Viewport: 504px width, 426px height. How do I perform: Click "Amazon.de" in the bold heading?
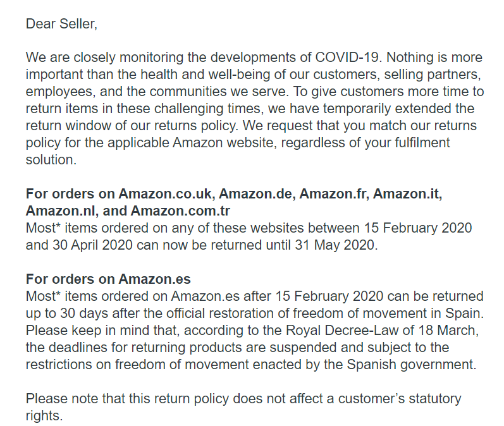click(x=256, y=193)
